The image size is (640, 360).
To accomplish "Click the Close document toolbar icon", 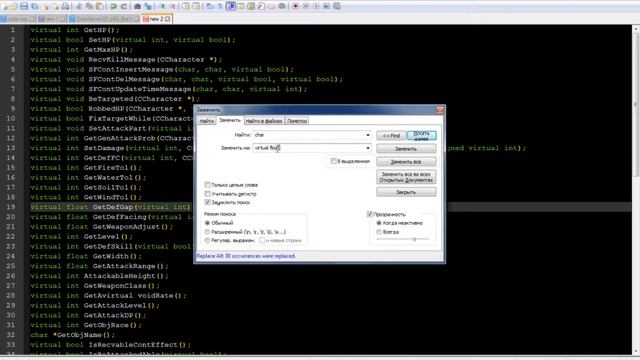I will point(45,6).
